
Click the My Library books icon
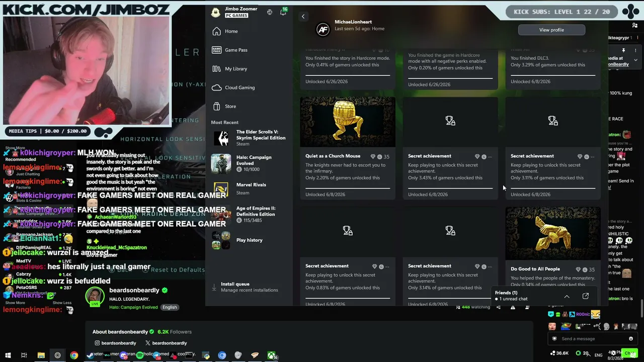tap(216, 69)
